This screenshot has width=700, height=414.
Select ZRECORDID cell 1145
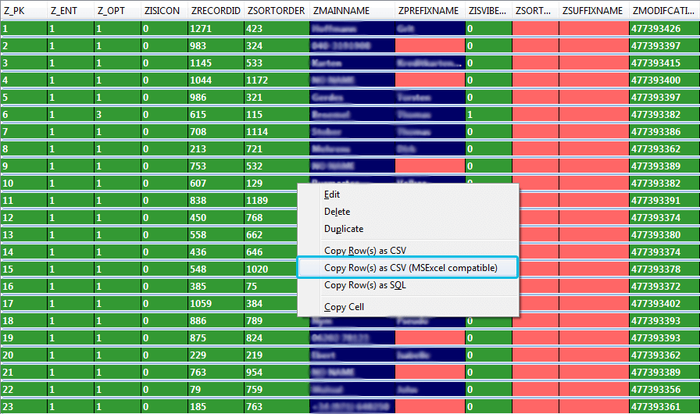coord(216,63)
